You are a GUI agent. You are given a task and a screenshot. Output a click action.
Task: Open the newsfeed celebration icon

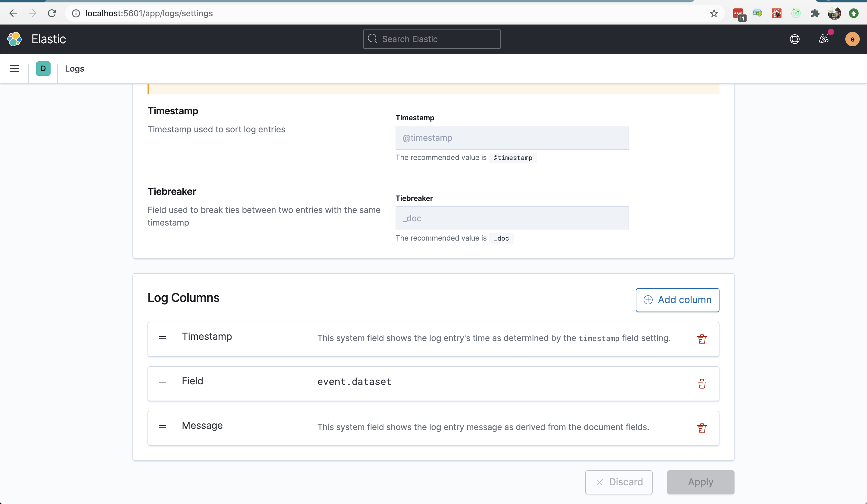click(x=824, y=39)
